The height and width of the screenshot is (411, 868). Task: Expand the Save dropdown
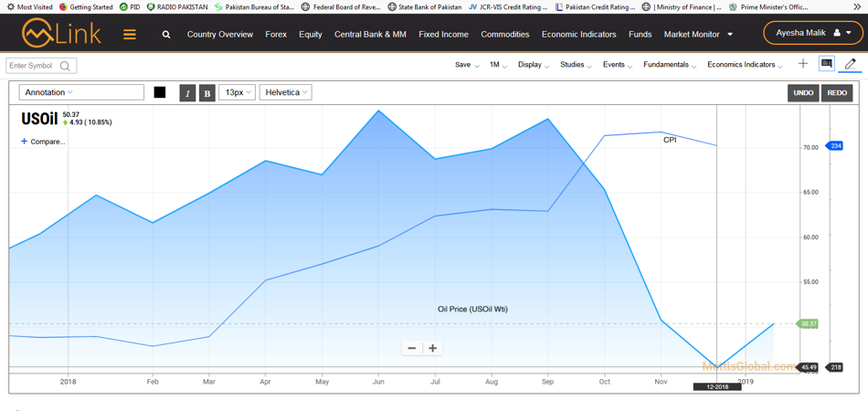point(467,65)
